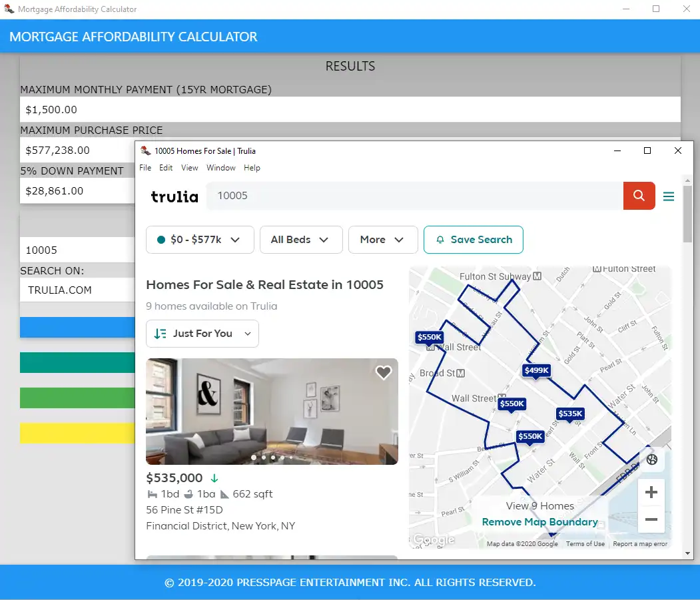Click the blue button in calculator window

[77, 327]
